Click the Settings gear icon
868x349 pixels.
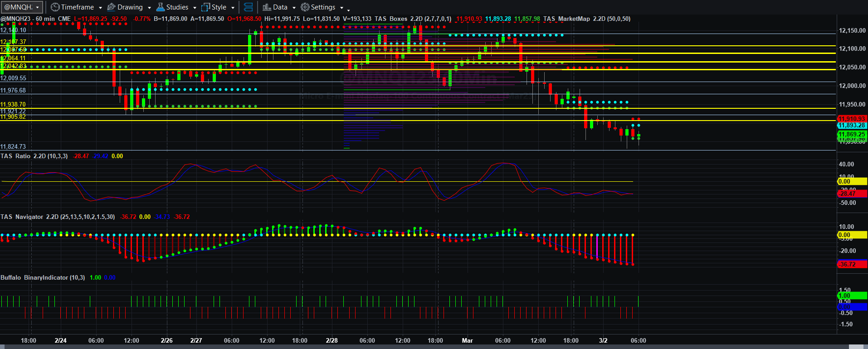[305, 7]
